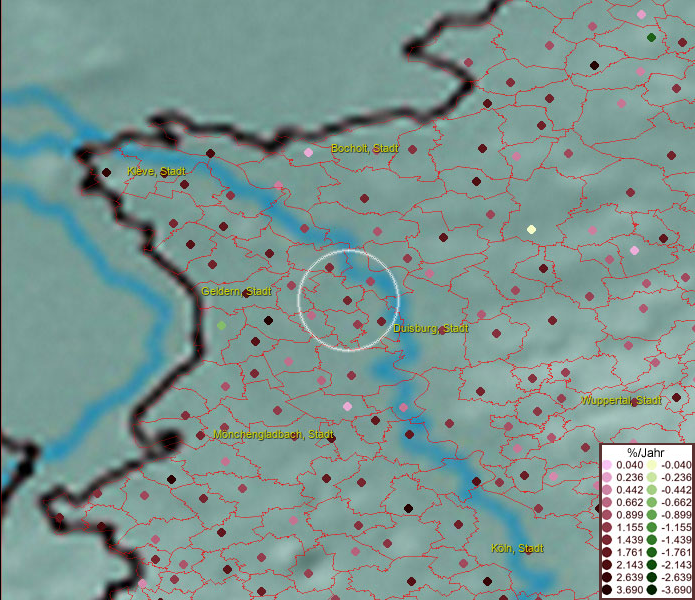Image resolution: width=695 pixels, height=600 pixels.
Task: Click pale pink marker left of Bocholt label
Action: point(308,153)
